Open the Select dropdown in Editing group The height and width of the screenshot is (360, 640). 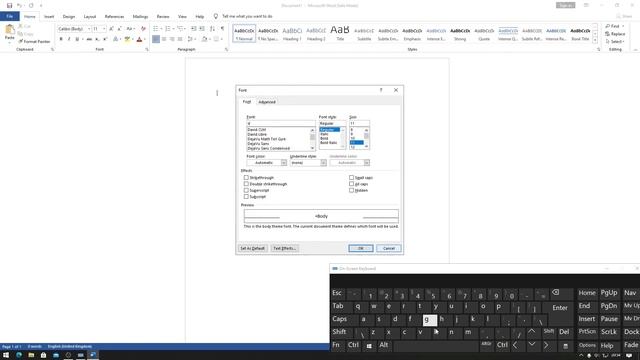(x=615, y=42)
